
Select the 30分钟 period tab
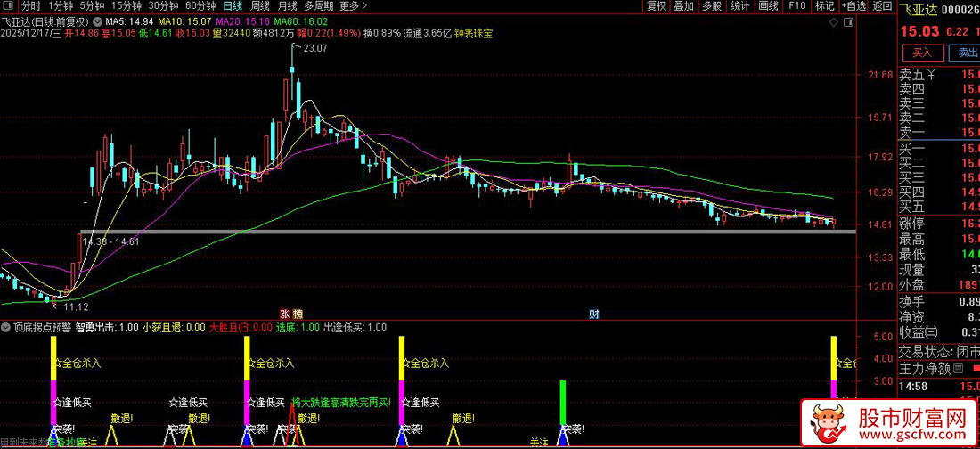[163, 6]
